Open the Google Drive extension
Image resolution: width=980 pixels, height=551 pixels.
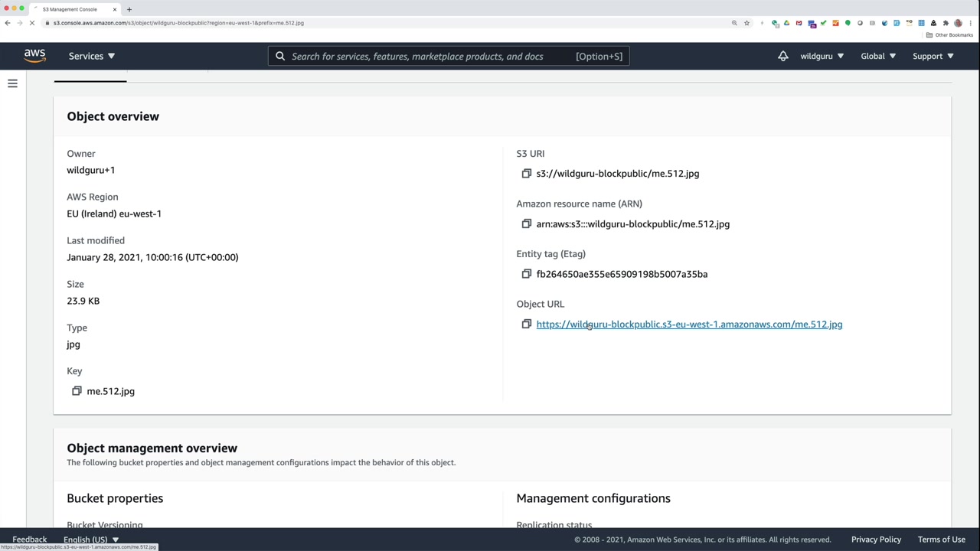pos(786,23)
